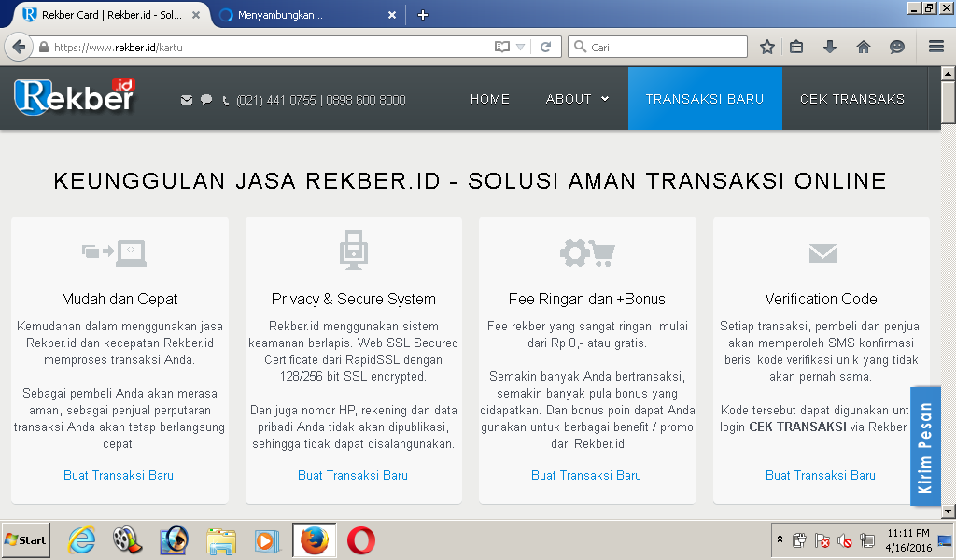This screenshot has width=956, height=560.
Task: Click the muted volume icon in system tray
Action: (x=843, y=539)
